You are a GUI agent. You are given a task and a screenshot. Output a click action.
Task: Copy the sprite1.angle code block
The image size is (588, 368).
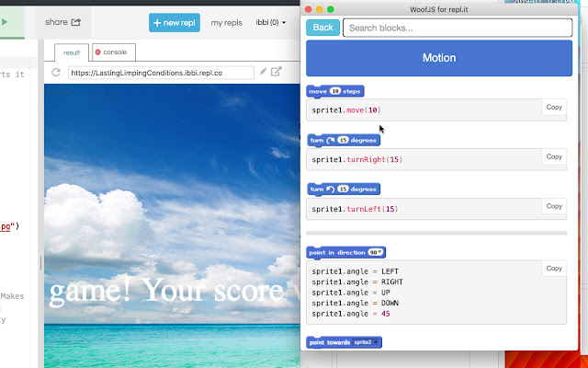point(554,269)
